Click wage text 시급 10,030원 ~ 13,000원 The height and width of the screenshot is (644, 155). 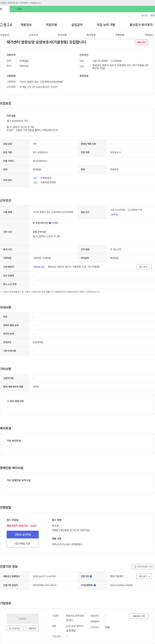tap(107, 61)
